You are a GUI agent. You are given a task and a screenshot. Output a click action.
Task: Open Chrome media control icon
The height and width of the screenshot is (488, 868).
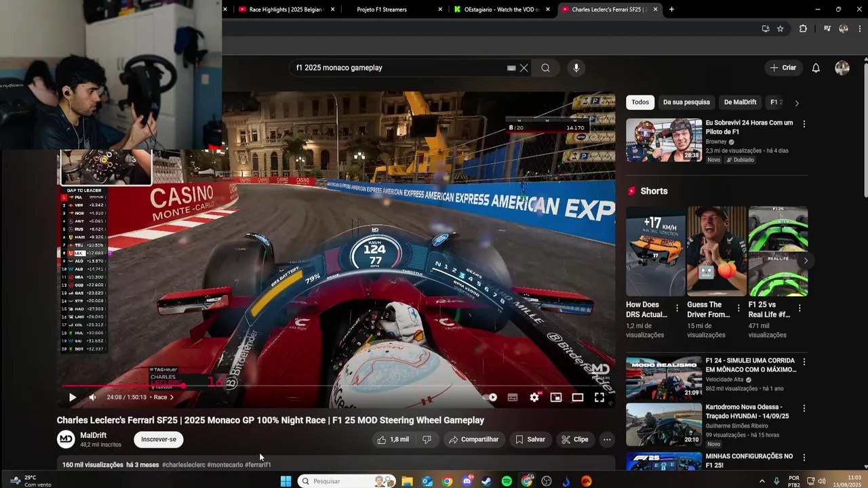pos(827,28)
